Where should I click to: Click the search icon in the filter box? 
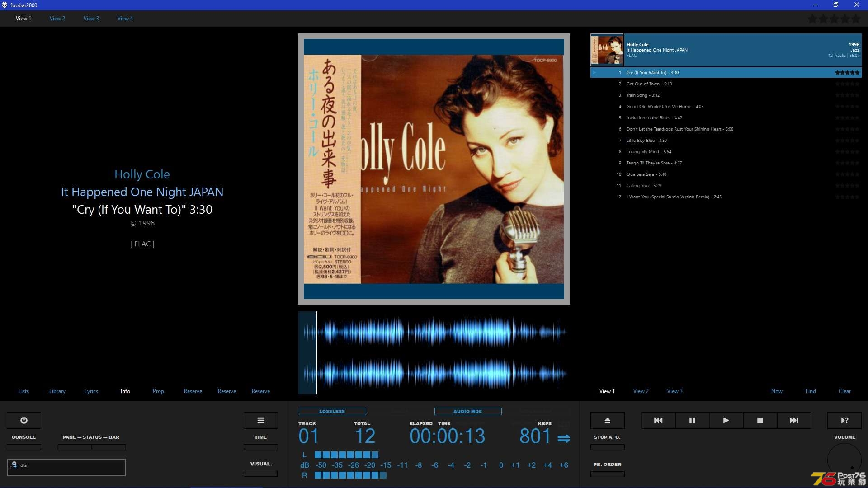pos(14,465)
